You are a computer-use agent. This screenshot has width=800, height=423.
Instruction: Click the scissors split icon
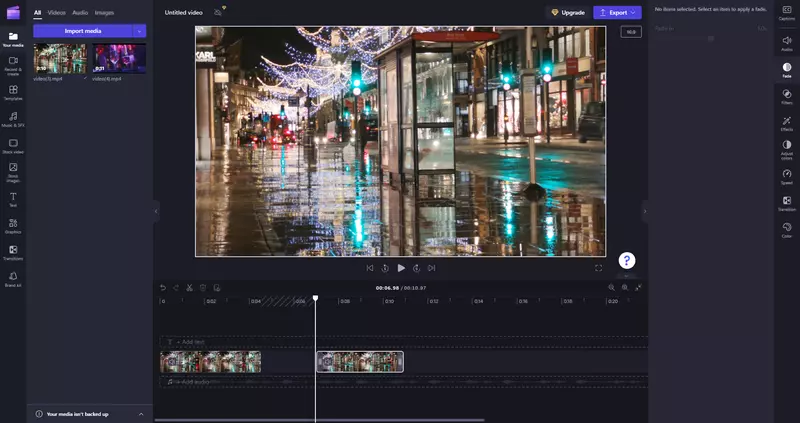[189, 287]
